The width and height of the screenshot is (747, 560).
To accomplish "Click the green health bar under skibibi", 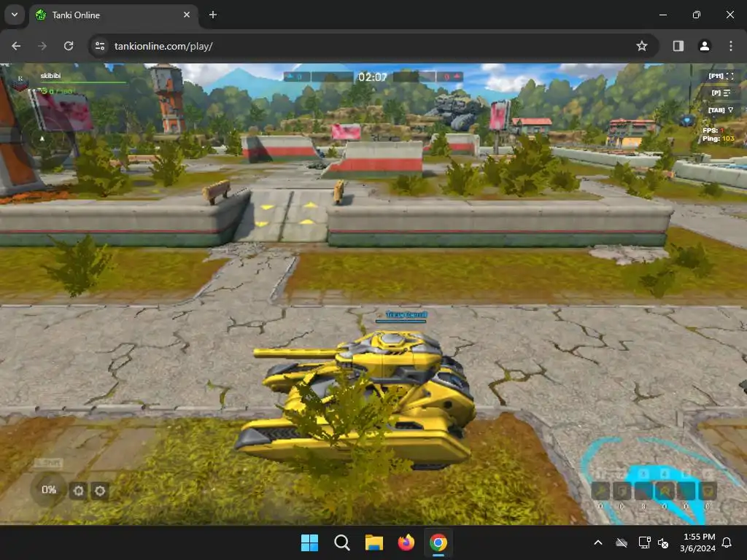I will [82, 83].
